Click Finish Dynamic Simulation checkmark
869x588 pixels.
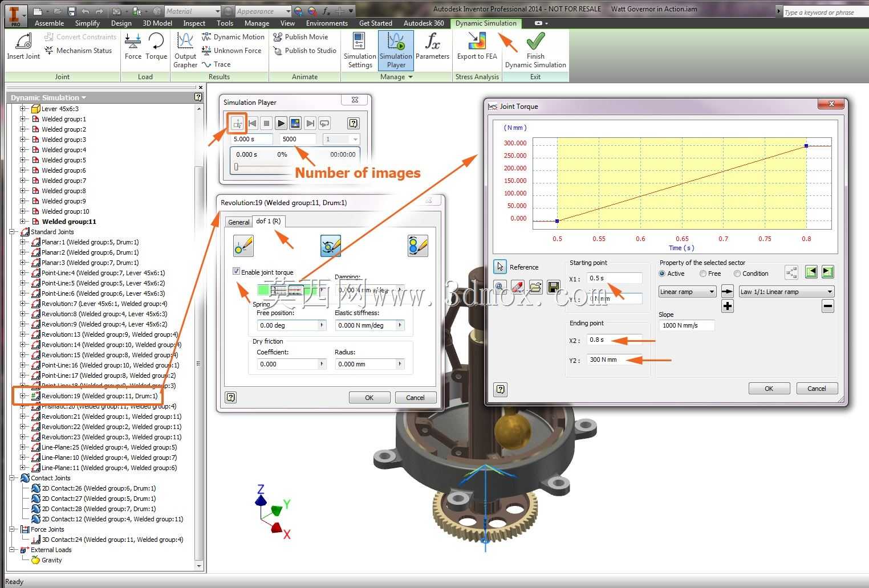coord(535,50)
